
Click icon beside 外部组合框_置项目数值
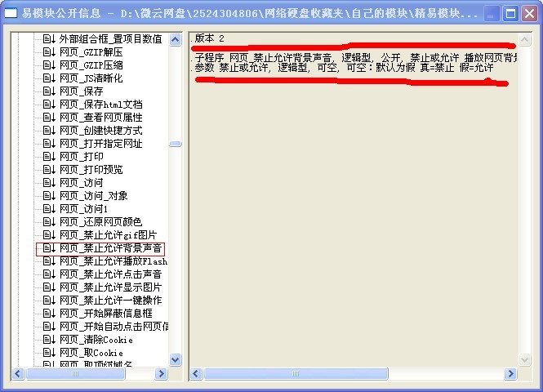coord(49,38)
